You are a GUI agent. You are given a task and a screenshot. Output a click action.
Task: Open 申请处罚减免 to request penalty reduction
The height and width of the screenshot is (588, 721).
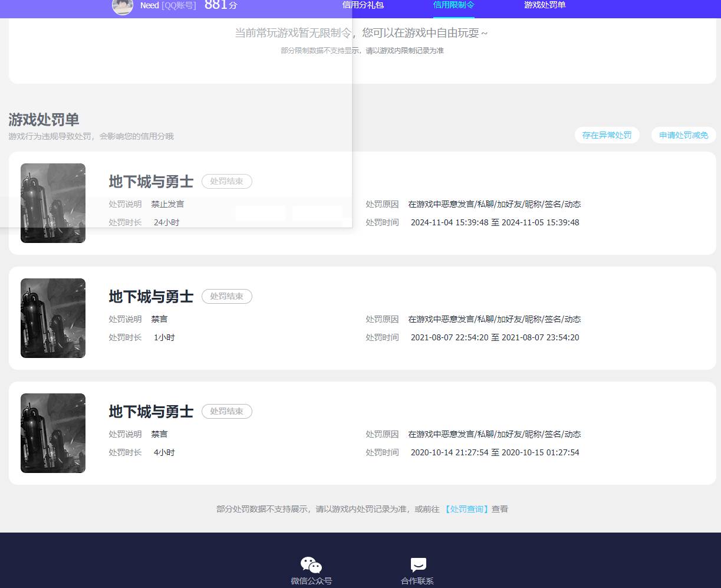683,135
